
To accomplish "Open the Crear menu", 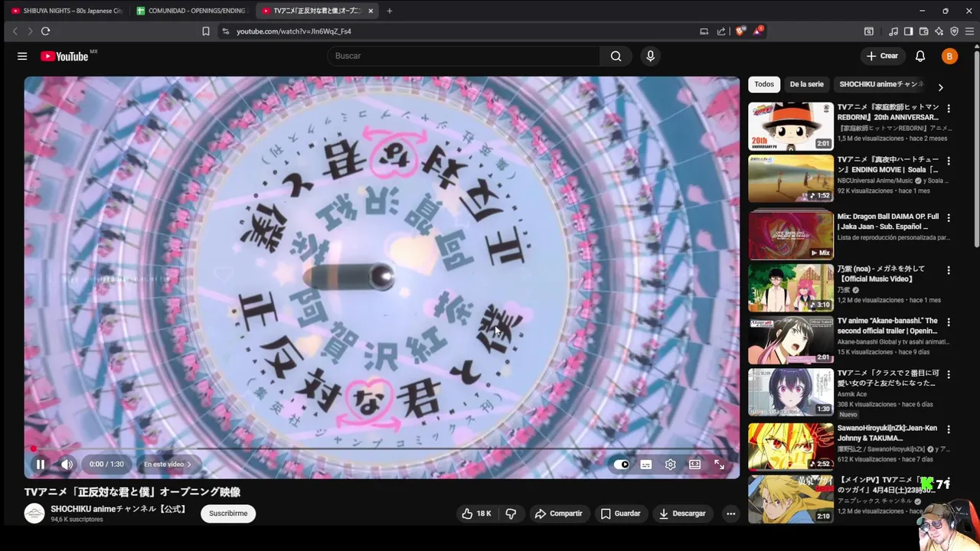I will point(882,56).
